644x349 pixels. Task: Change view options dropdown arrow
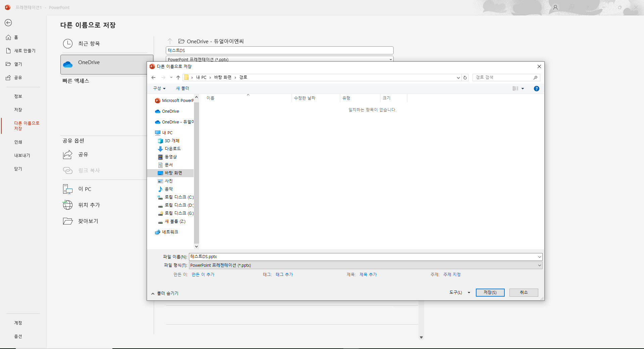(523, 89)
